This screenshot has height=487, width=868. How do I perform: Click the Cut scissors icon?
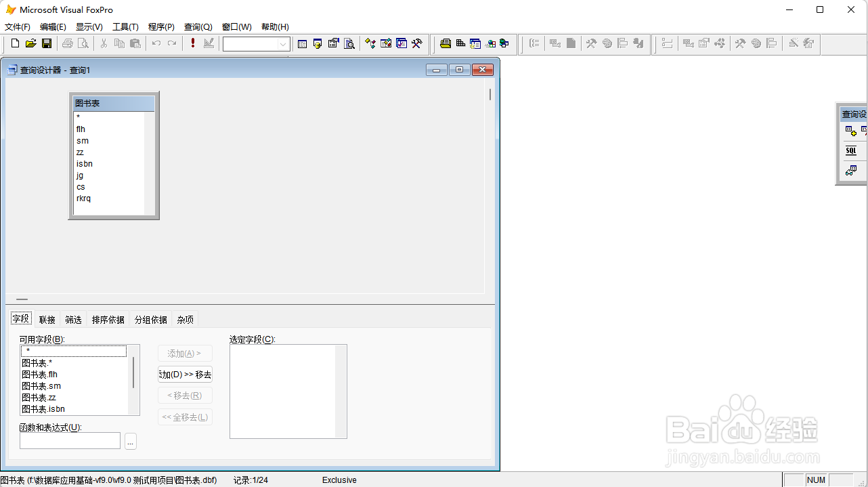[104, 43]
